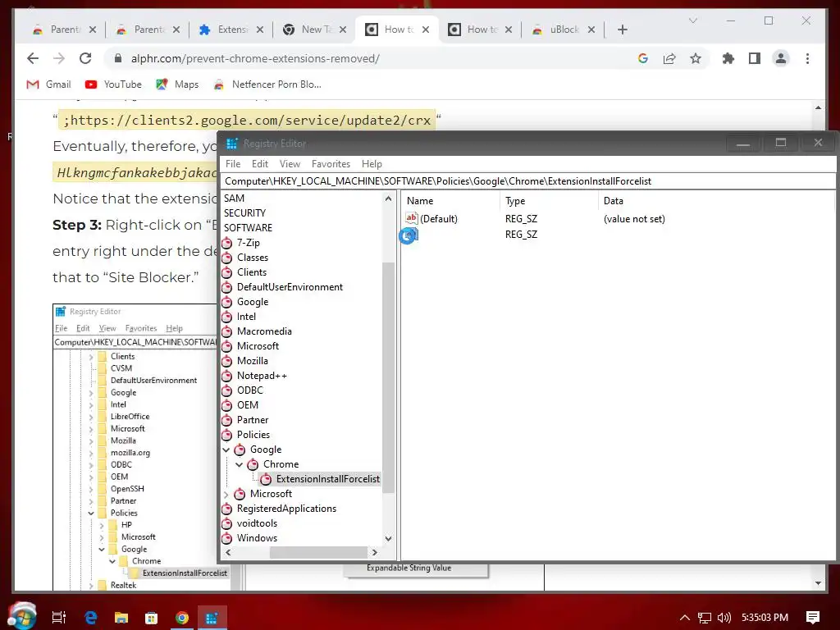Close the New Tab tab
This screenshot has height=630, width=840.
343,30
